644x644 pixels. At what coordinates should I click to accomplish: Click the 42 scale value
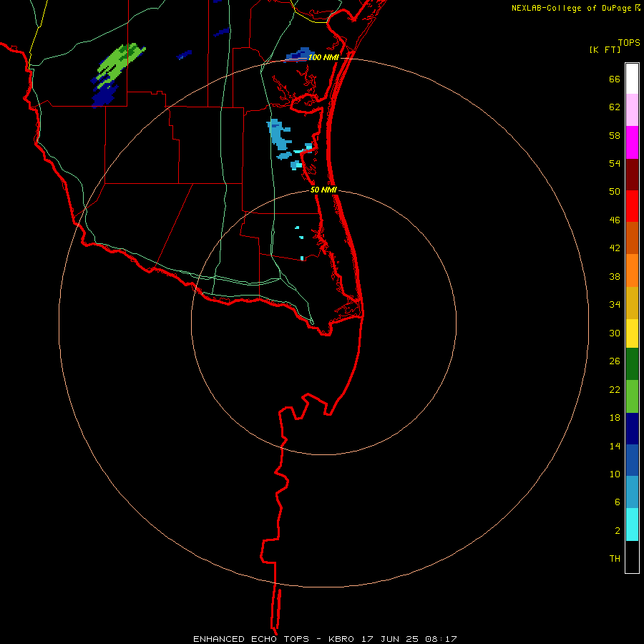615,248
